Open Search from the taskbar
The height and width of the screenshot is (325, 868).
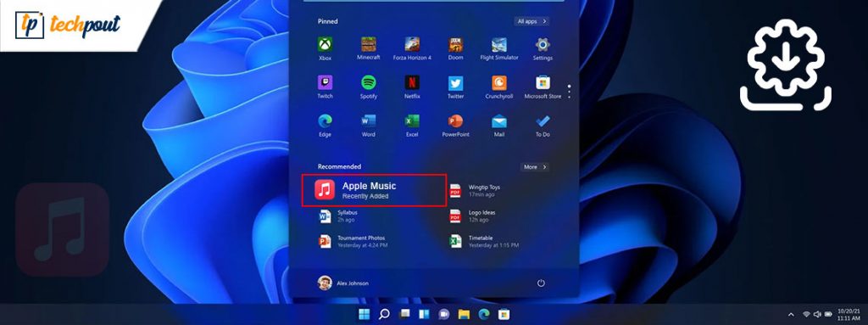384,315
